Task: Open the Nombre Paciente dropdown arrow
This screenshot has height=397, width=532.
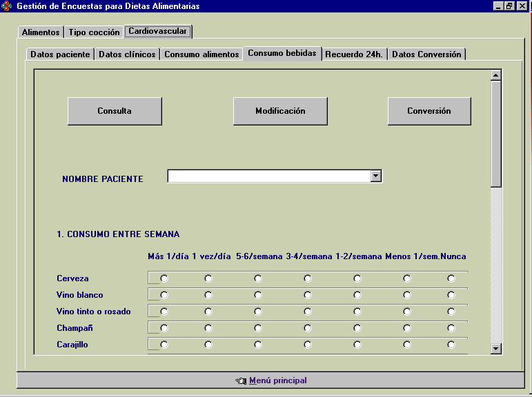Action: coord(375,176)
